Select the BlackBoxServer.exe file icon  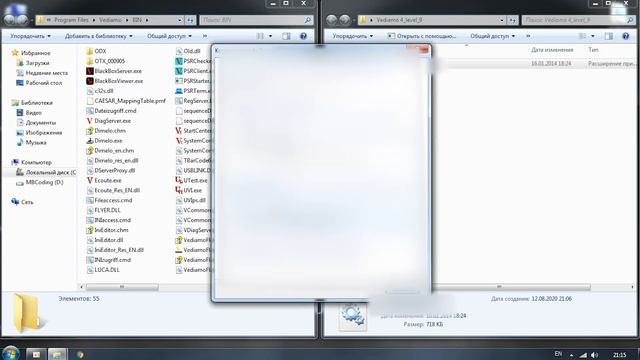(90, 71)
